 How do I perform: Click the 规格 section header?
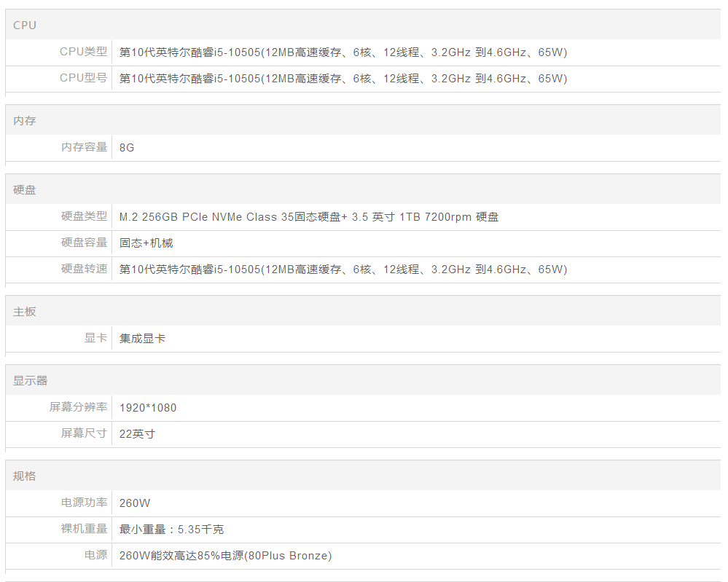(25, 476)
